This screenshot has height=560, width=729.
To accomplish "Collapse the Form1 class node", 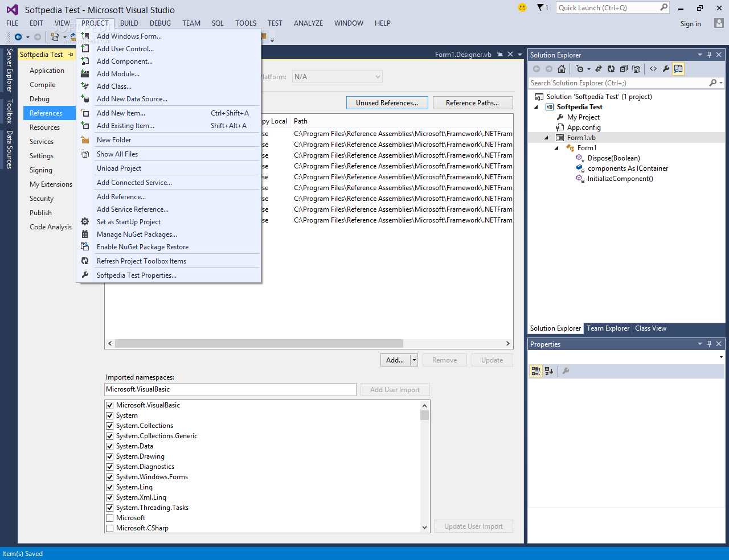I will coord(557,148).
